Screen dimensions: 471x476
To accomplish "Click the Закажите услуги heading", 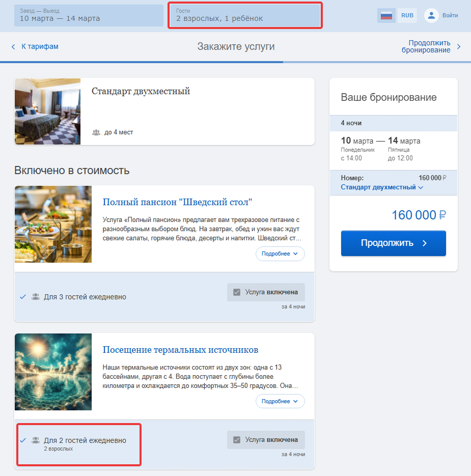I will tap(236, 46).
